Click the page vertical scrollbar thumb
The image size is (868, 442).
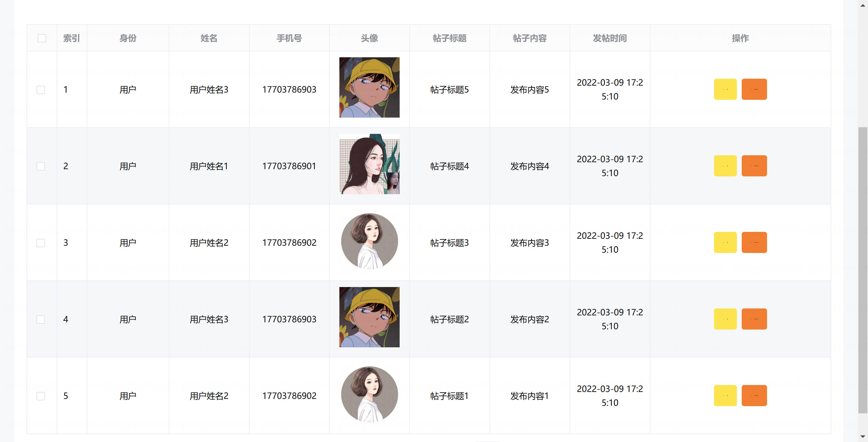tap(863, 270)
